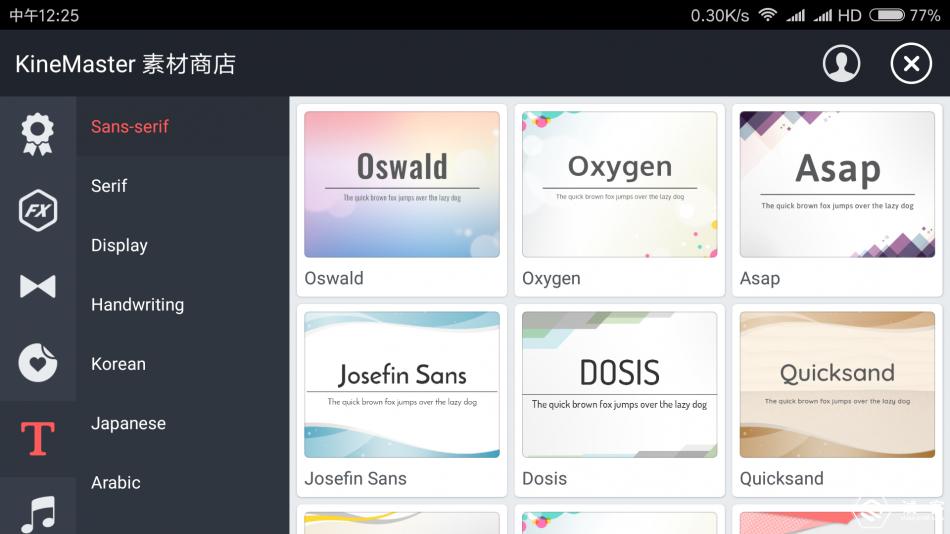This screenshot has width=950, height=534.
Task: Tap the battery indicator in status bar
Action: 887,15
